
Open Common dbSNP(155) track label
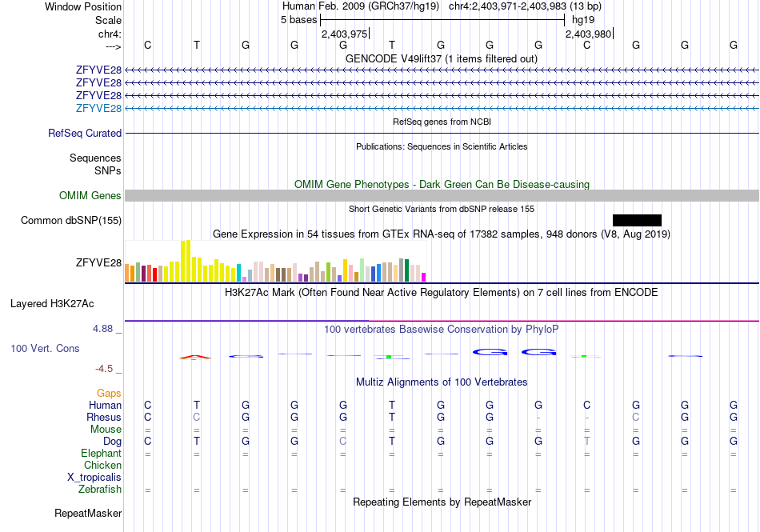coord(71,221)
